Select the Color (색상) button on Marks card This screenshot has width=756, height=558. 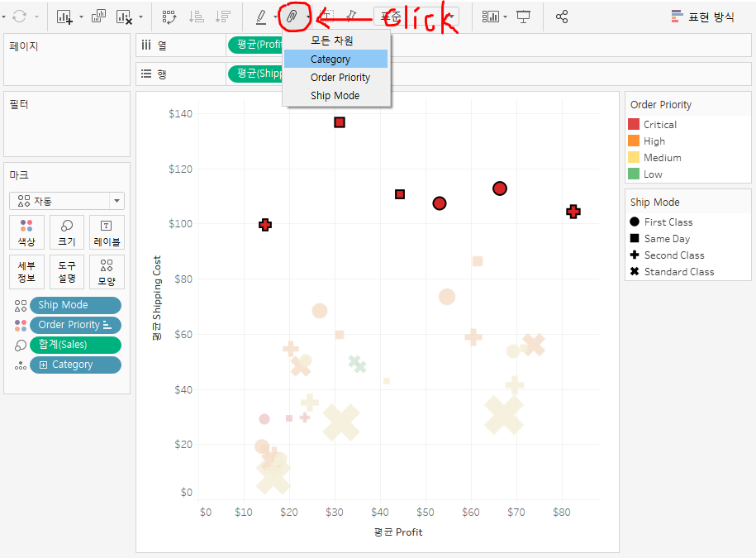click(x=27, y=232)
